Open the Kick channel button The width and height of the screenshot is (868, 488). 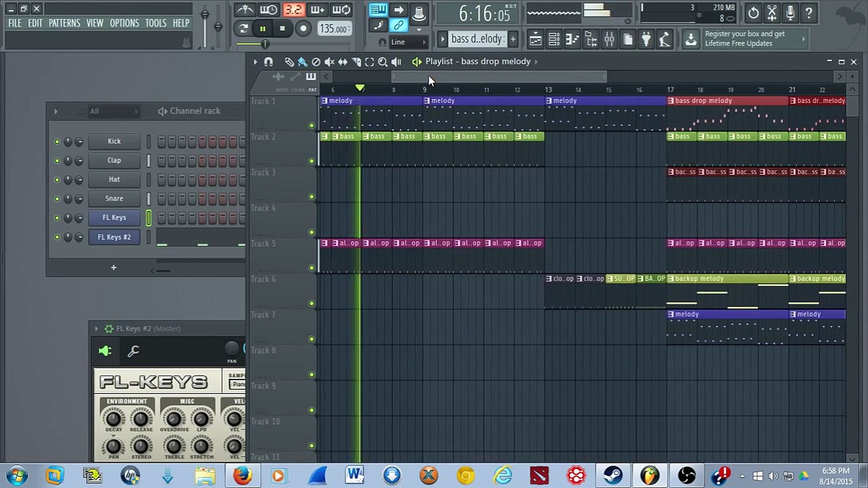point(114,142)
